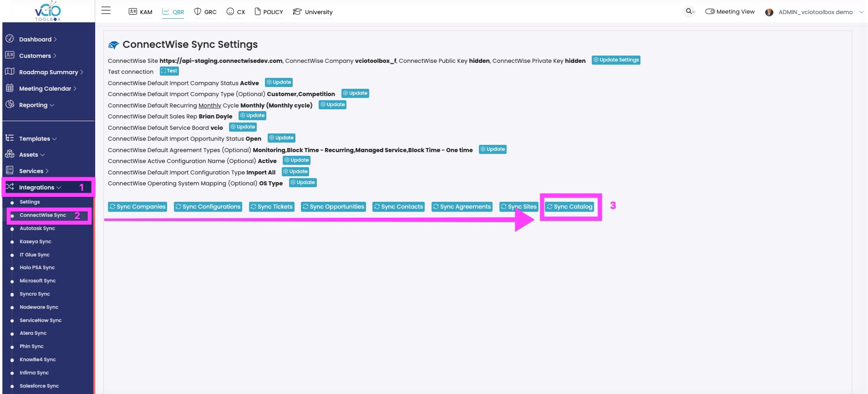This screenshot has height=394, width=868.
Task: Click the Sync Contacts button
Action: (399, 207)
